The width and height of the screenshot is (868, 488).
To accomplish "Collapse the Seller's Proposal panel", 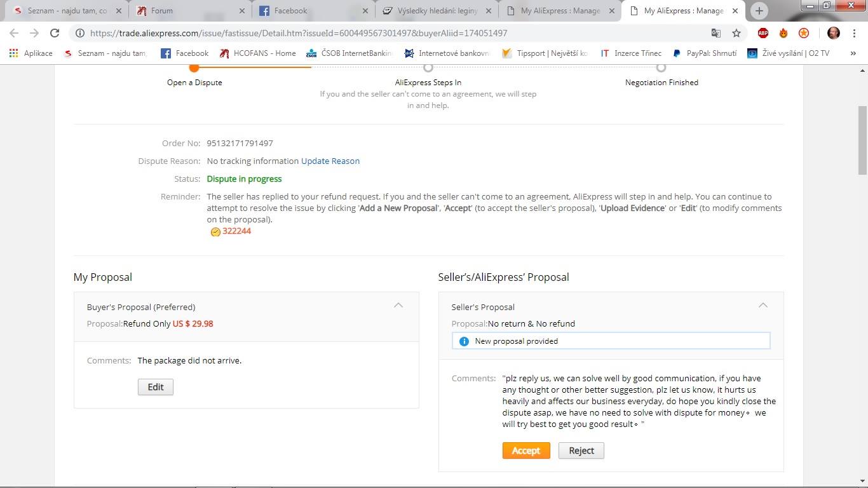I will tap(763, 306).
